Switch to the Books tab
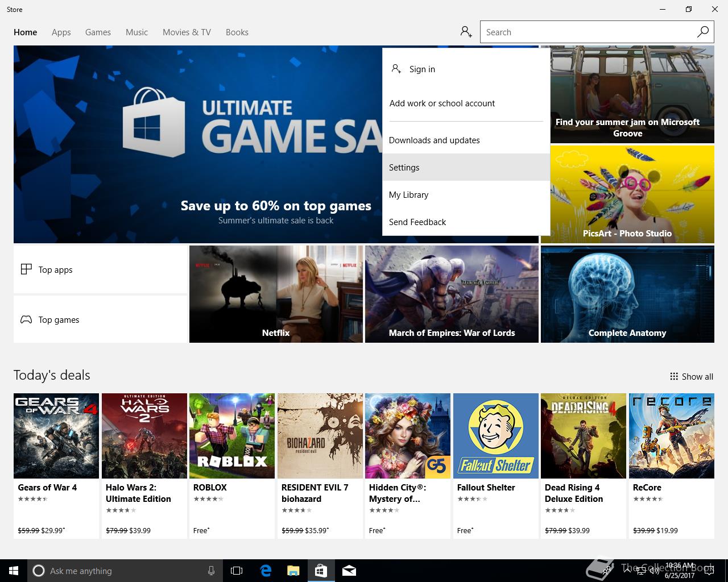 click(237, 32)
